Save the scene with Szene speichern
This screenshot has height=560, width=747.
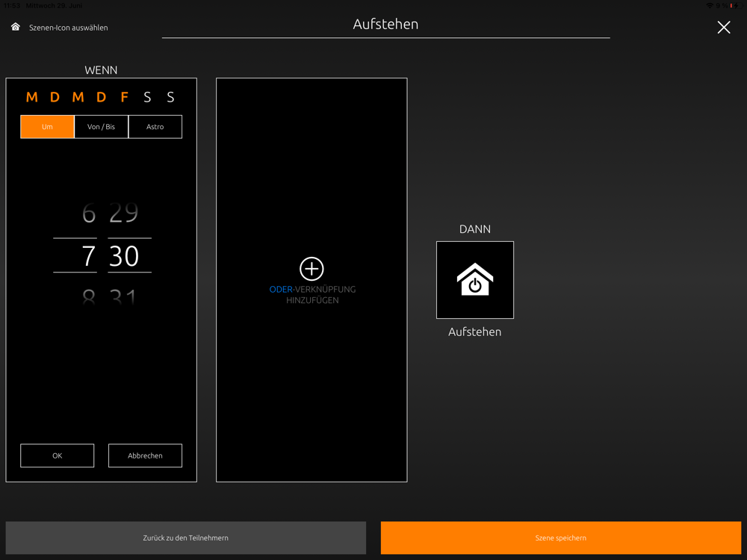[561, 538]
